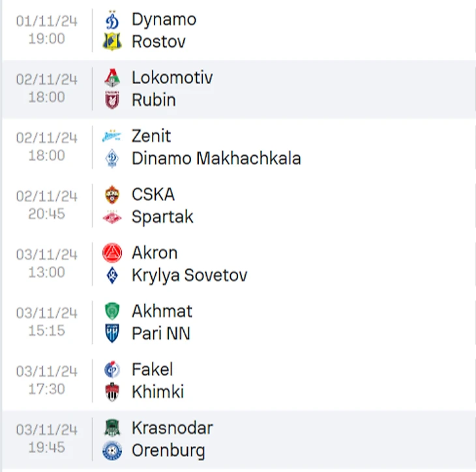476x472 pixels.
Task: Select the Akhmat team name
Action: coord(162,312)
